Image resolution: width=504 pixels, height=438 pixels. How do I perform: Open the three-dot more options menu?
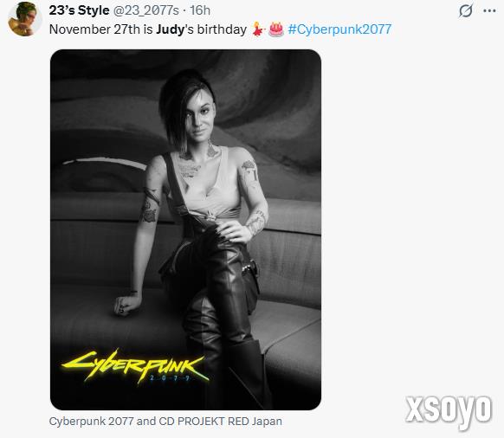pyautogui.click(x=489, y=11)
